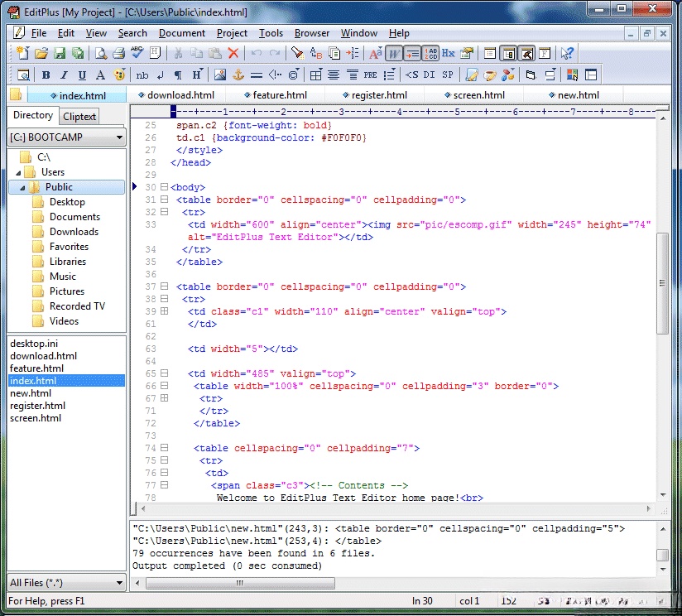
Task: Open Replace with the A-to-B icon
Action: coord(316,53)
